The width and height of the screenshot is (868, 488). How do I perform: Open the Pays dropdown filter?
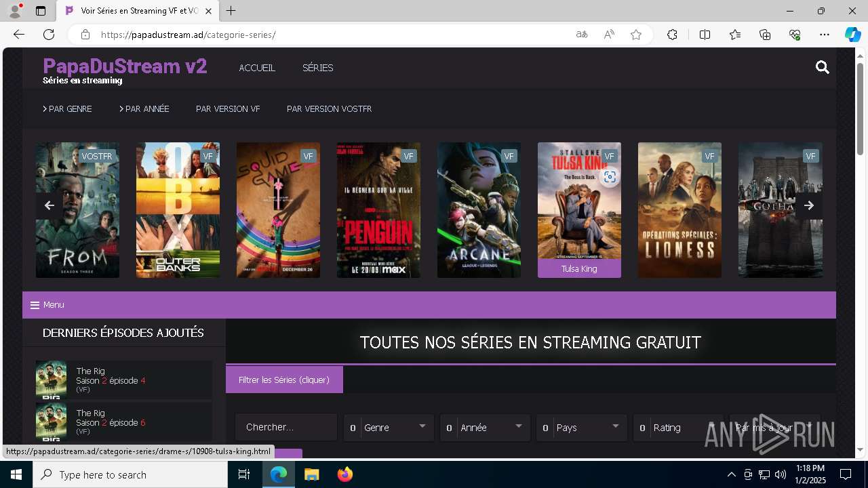point(581,428)
